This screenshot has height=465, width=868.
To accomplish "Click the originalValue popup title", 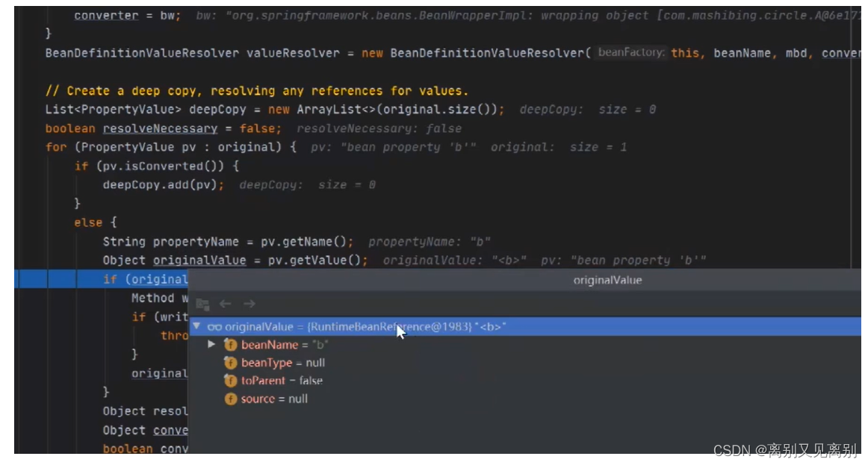I will pos(607,280).
